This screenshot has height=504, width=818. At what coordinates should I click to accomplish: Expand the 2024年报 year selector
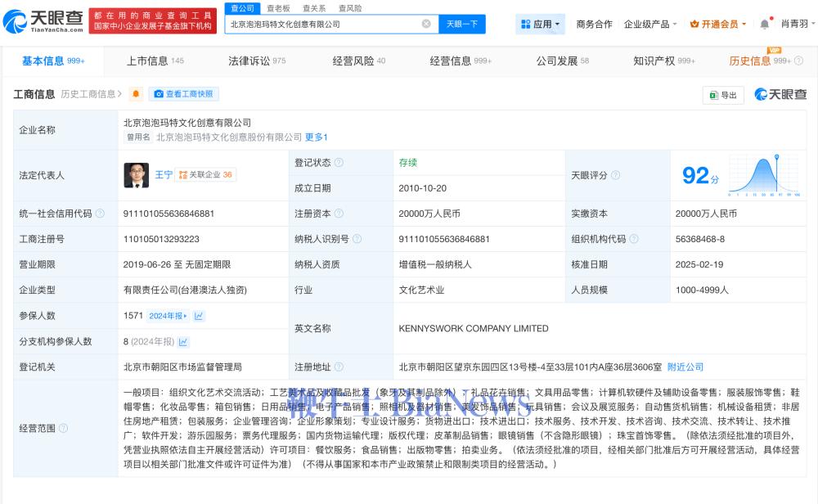coord(168,316)
